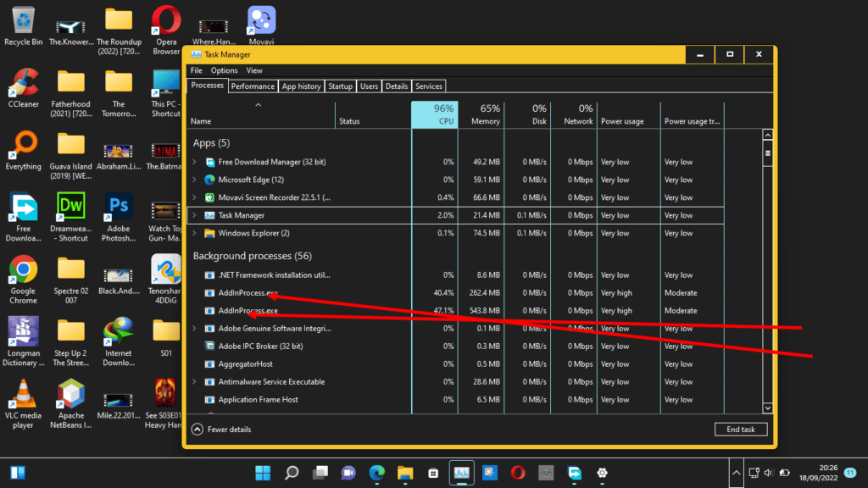Viewport: 868px width, 488px height.
Task: Launch CCleaner from the desktop
Action: 23,88
